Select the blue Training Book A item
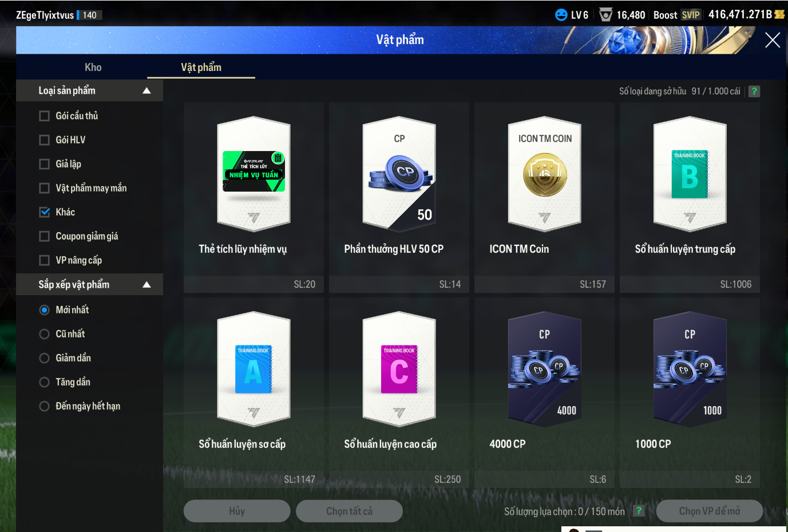The width and height of the screenshot is (788, 532). coord(254,370)
